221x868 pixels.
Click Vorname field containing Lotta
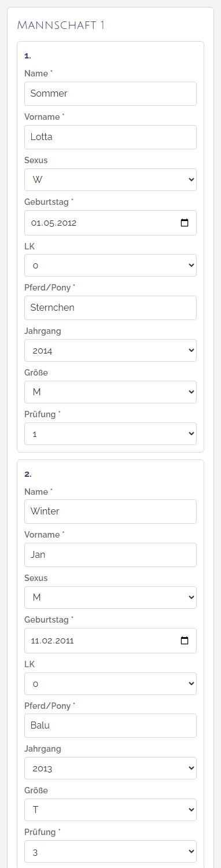(x=110, y=137)
